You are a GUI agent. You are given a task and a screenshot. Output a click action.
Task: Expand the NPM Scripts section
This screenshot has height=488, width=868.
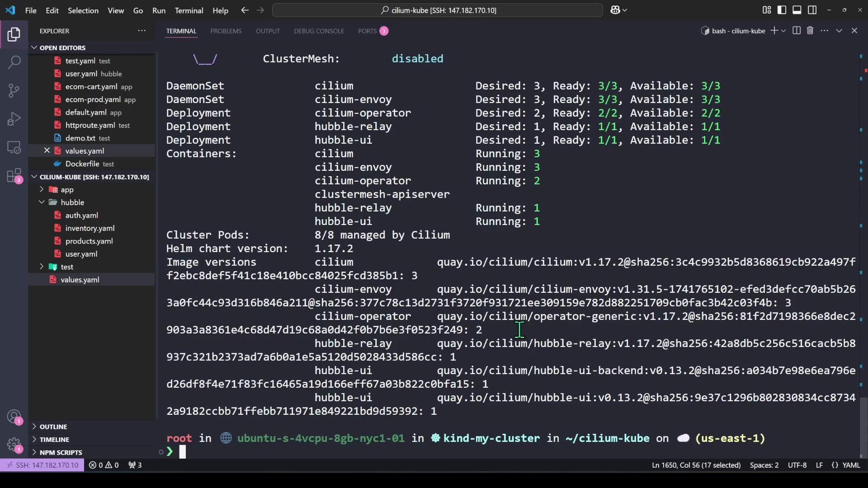coord(34,452)
